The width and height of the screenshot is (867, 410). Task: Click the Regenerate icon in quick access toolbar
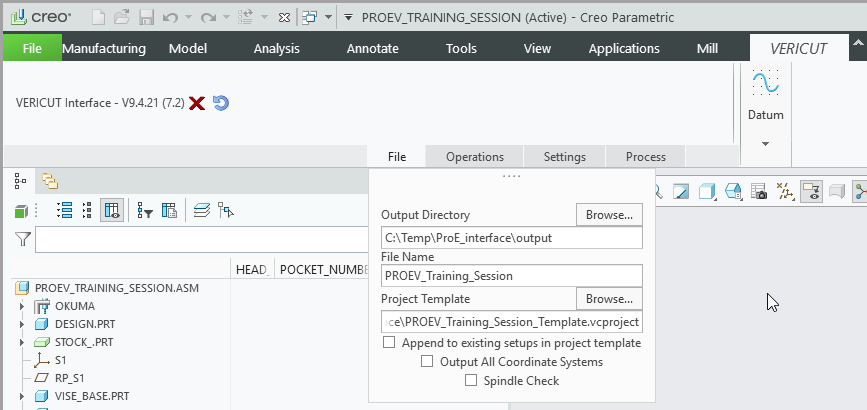246,17
